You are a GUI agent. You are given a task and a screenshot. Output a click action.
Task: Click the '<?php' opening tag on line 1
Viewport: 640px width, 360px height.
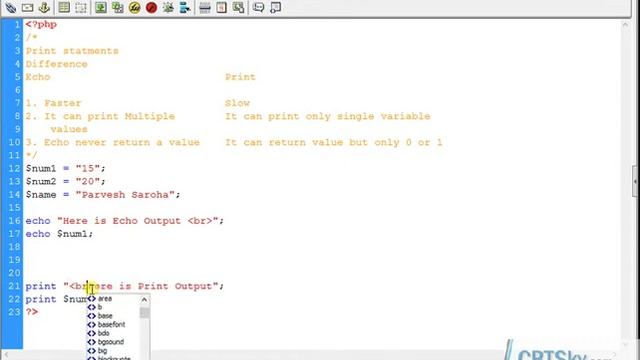click(41, 24)
